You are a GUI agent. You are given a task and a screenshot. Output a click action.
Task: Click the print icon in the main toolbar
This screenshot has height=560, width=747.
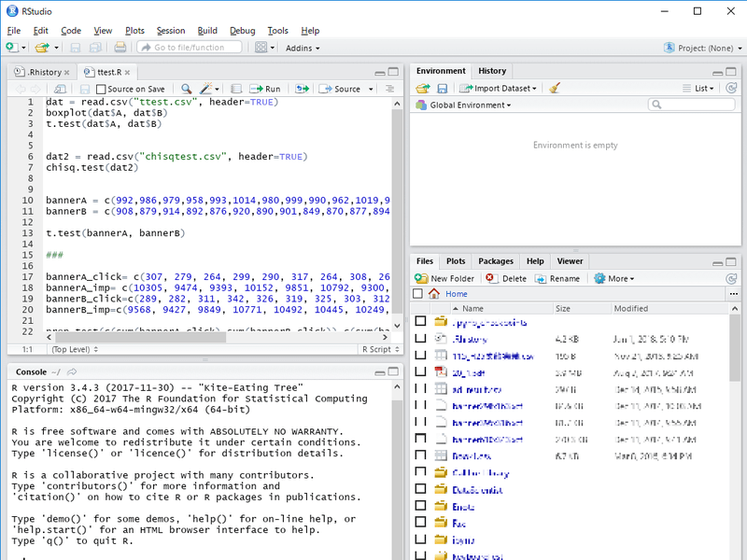[120, 48]
